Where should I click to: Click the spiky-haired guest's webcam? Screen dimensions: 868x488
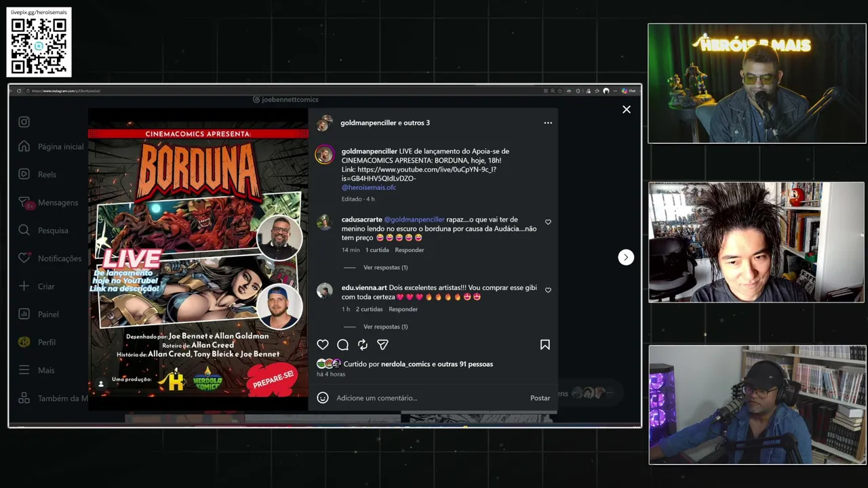click(x=757, y=242)
